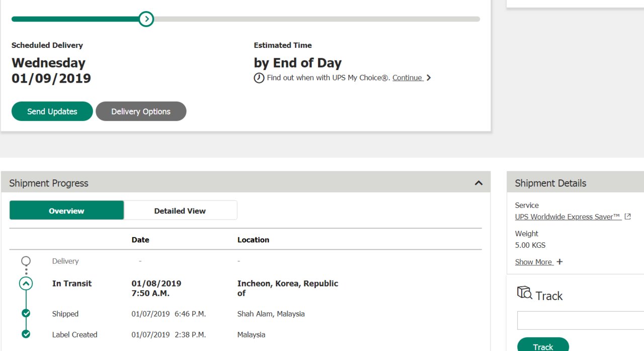
Task: Click the Label Created checkmark icon
Action: click(26, 334)
